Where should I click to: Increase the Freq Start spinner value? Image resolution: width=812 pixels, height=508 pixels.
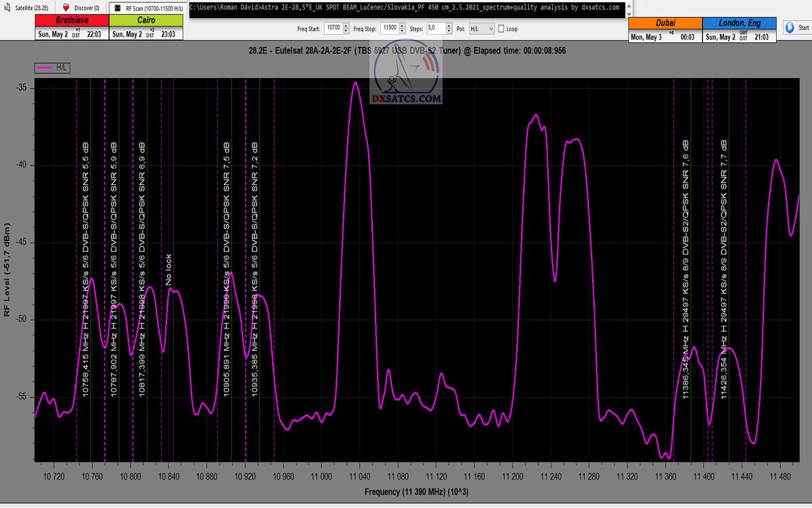pyautogui.click(x=346, y=26)
